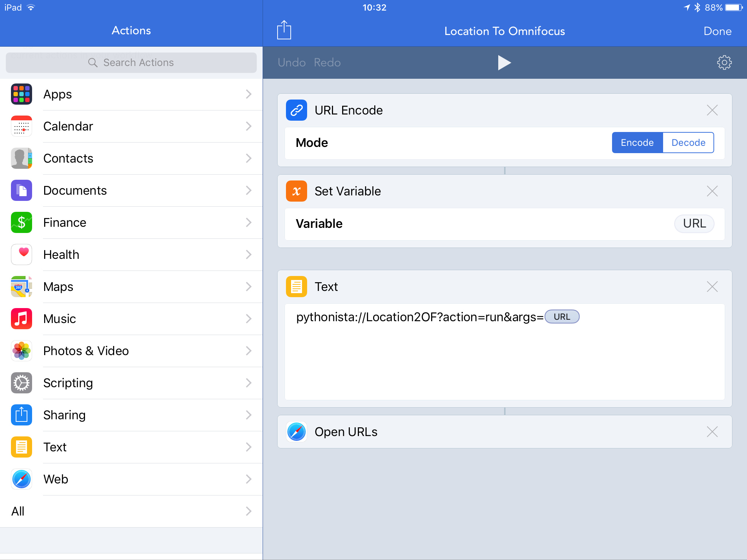The width and height of the screenshot is (747, 560).
Task: Delete the Text action block
Action: click(x=712, y=287)
